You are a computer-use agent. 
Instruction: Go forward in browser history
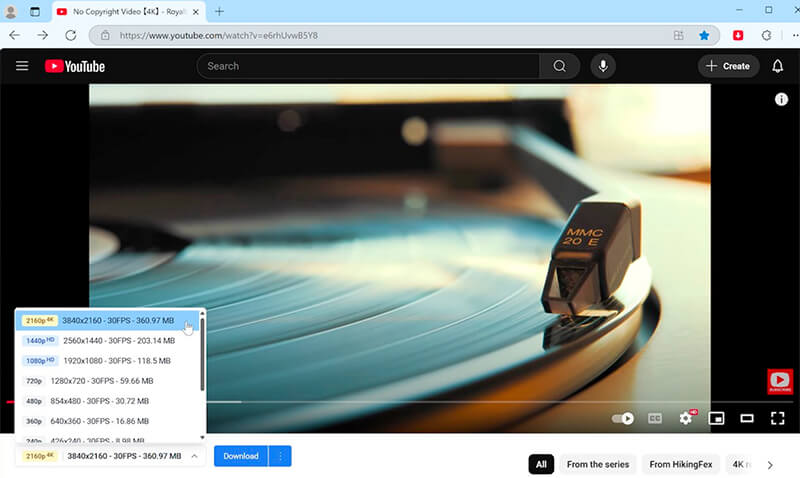[43, 35]
